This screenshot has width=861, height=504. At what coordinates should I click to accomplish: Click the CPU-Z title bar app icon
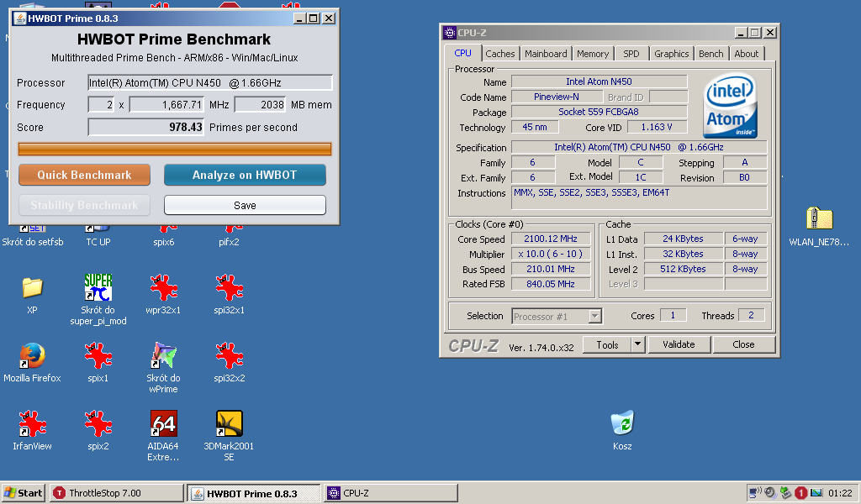(x=449, y=33)
